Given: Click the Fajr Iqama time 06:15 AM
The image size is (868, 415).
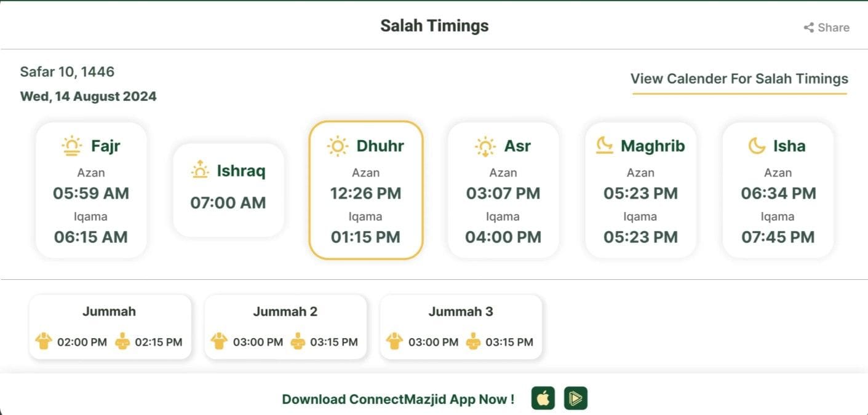Looking at the screenshot, I should [91, 237].
